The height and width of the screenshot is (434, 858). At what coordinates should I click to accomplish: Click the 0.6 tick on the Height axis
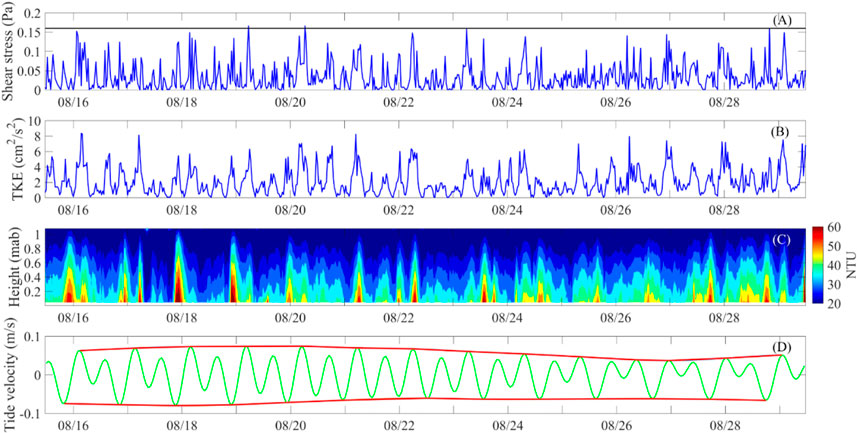click(33, 262)
